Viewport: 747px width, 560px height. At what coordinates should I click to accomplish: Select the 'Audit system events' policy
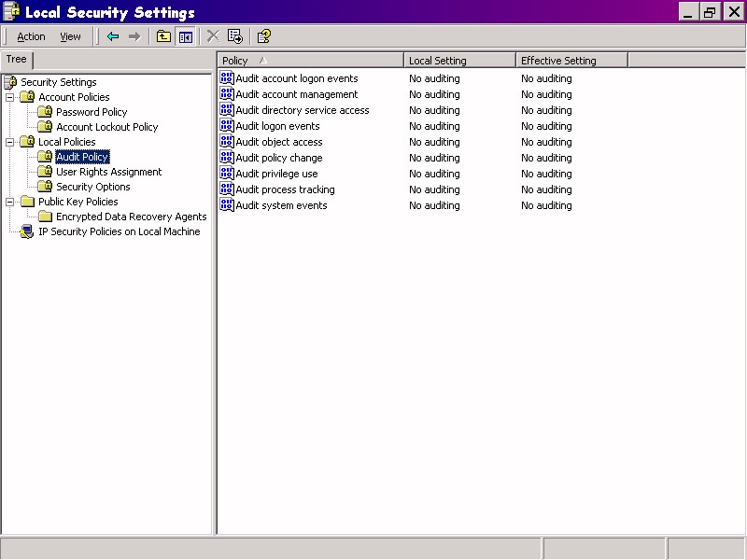coord(281,205)
